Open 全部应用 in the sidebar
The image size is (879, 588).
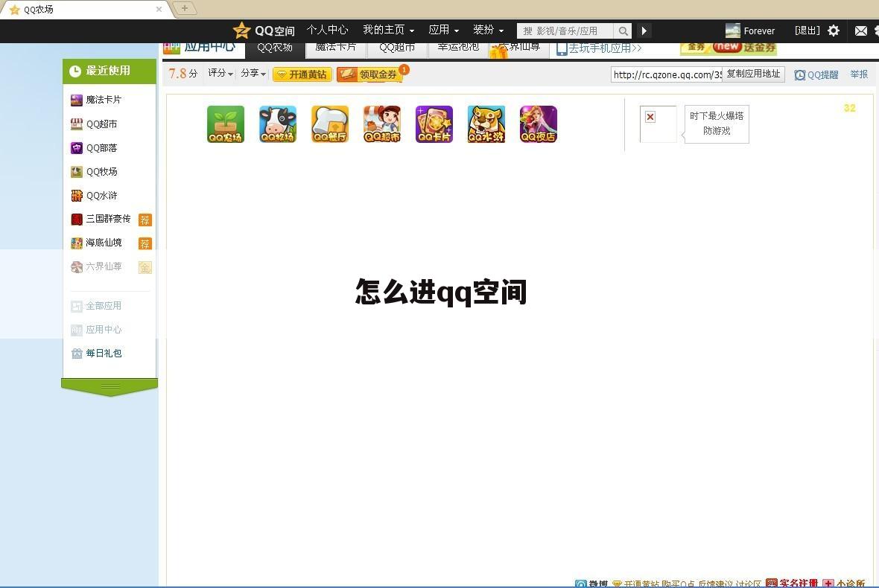[x=96, y=306]
